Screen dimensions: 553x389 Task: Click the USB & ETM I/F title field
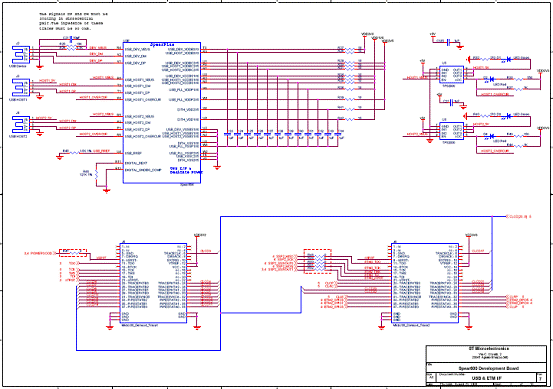tap(487, 378)
